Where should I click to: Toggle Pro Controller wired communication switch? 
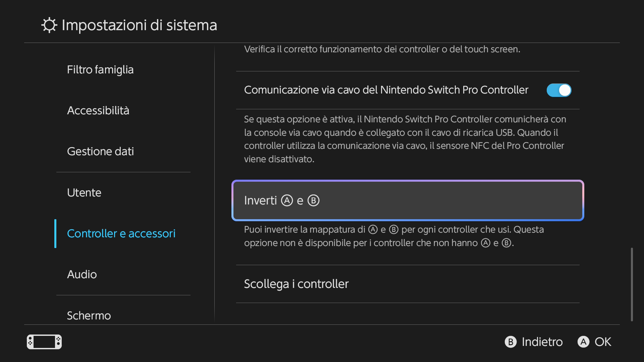point(559,90)
